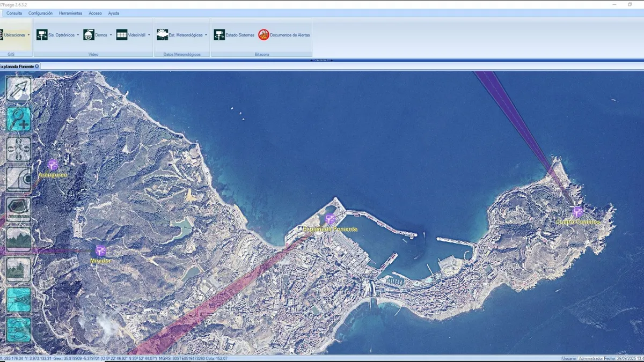Viewport: 644px width, 362px height.
Task: Expand the Sis. Optrónicos dropdown arrow
Action: [x=78, y=35]
